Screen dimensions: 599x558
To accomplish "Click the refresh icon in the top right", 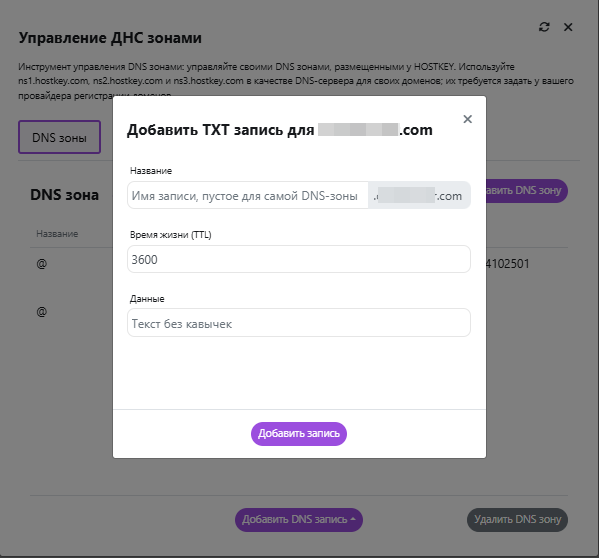I will tap(544, 27).
